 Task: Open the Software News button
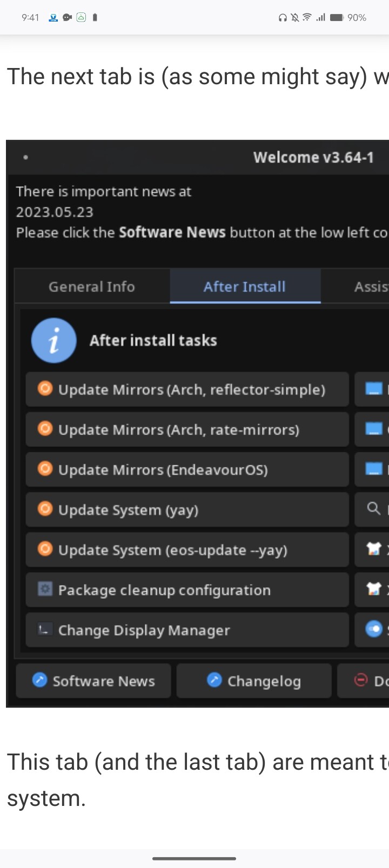[x=93, y=681]
